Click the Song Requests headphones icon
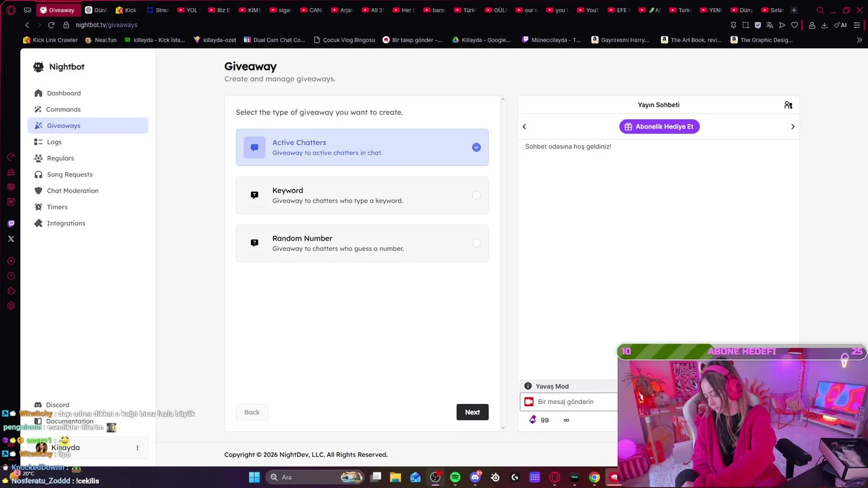The width and height of the screenshot is (868, 488). tap(38, 174)
